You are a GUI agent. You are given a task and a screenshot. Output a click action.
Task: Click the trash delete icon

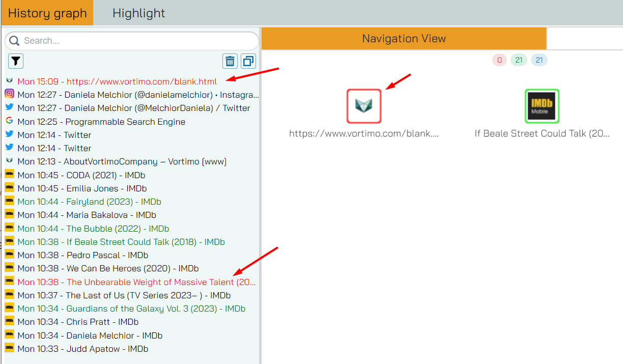point(230,61)
